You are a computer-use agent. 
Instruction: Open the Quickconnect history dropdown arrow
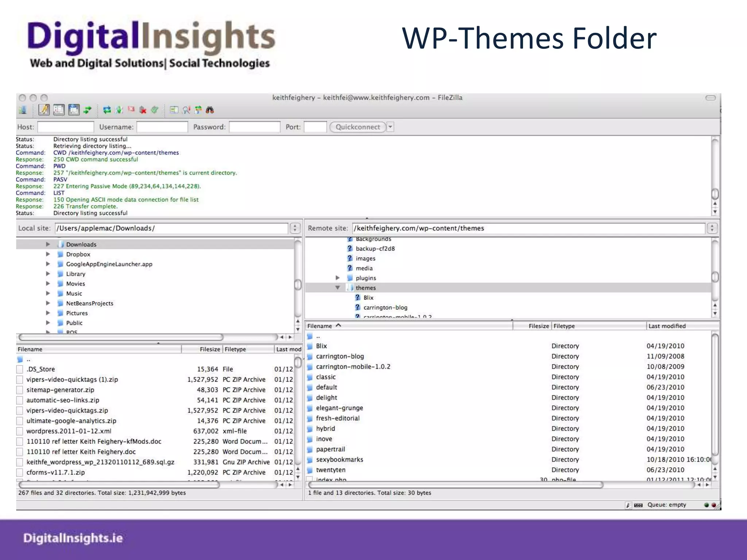[x=390, y=127]
